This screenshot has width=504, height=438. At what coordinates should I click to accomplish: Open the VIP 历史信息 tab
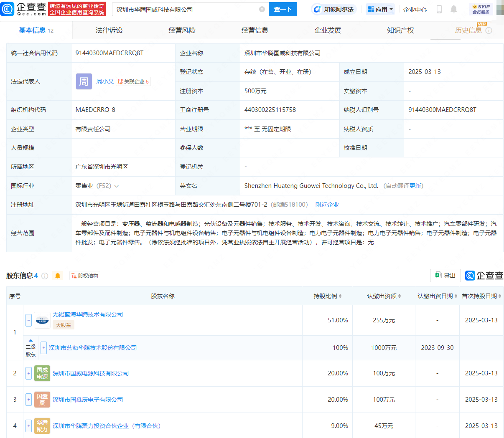tap(468, 30)
